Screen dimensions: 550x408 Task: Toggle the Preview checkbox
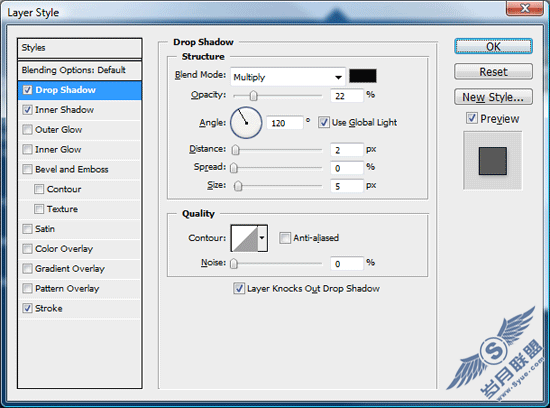pos(472,118)
